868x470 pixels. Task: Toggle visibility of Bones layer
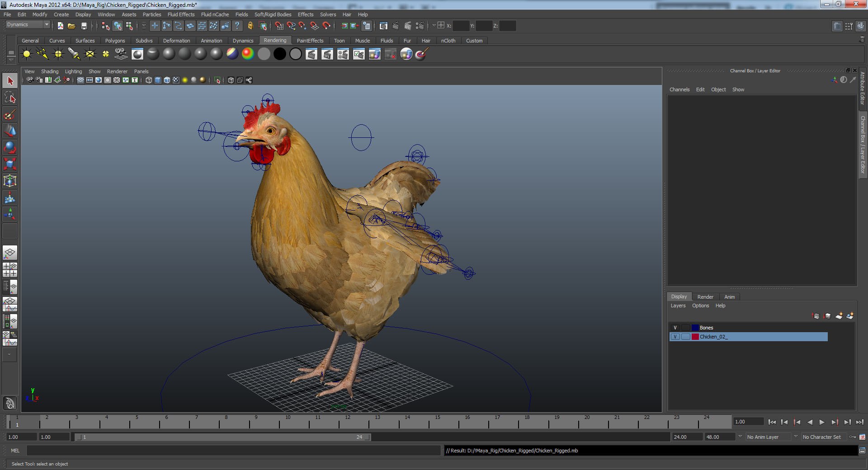675,328
